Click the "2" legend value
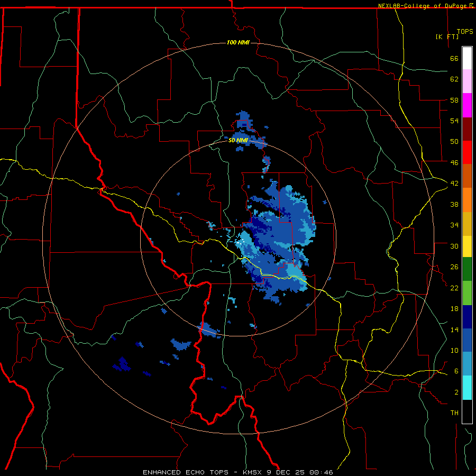This screenshot has width=476, height=476. pos(456,392)
